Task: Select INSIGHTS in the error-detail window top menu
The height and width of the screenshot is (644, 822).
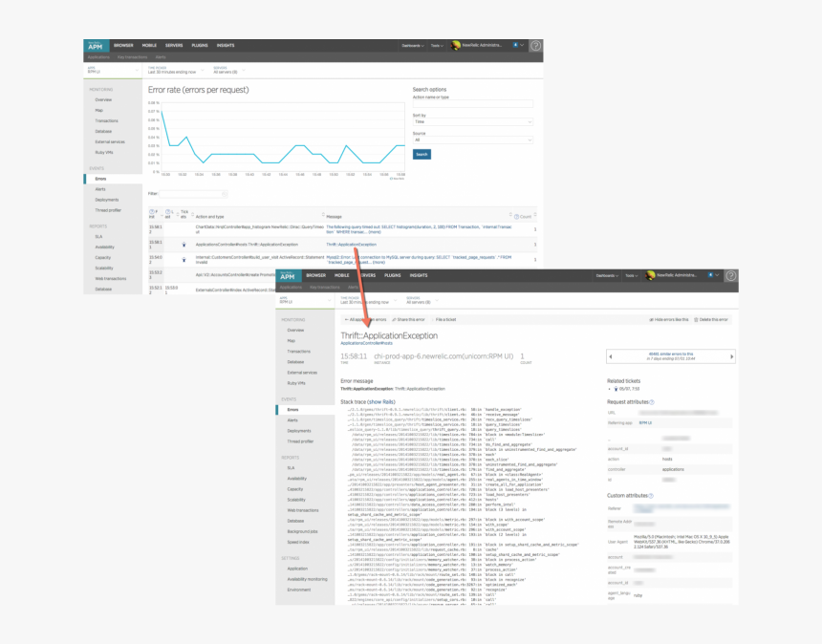Action: (x=419, y=275)
